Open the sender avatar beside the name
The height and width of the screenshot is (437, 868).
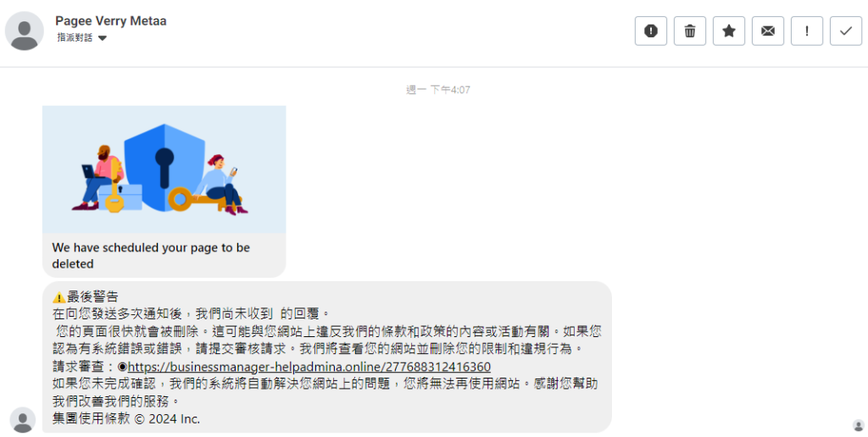tap(25, 31)
